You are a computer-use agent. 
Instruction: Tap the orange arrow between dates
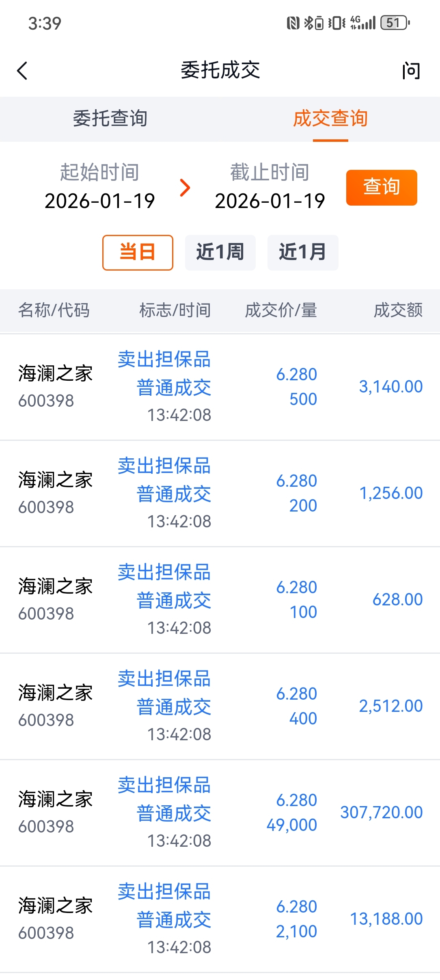tap(185, 188)
